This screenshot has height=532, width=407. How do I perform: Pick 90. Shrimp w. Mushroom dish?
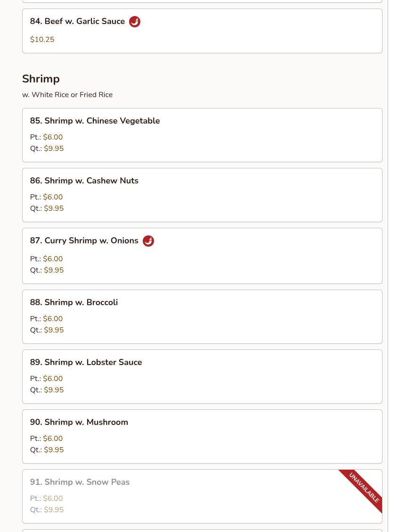click(x=79, y=423)
